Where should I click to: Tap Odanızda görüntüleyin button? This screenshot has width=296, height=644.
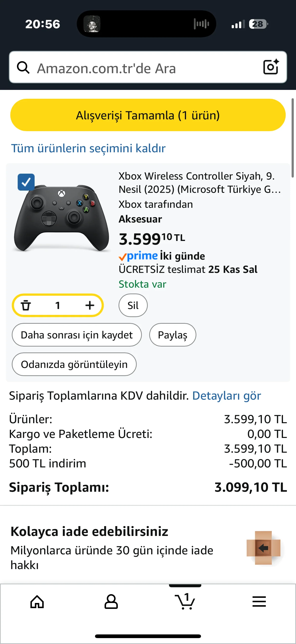click(74, 364)
